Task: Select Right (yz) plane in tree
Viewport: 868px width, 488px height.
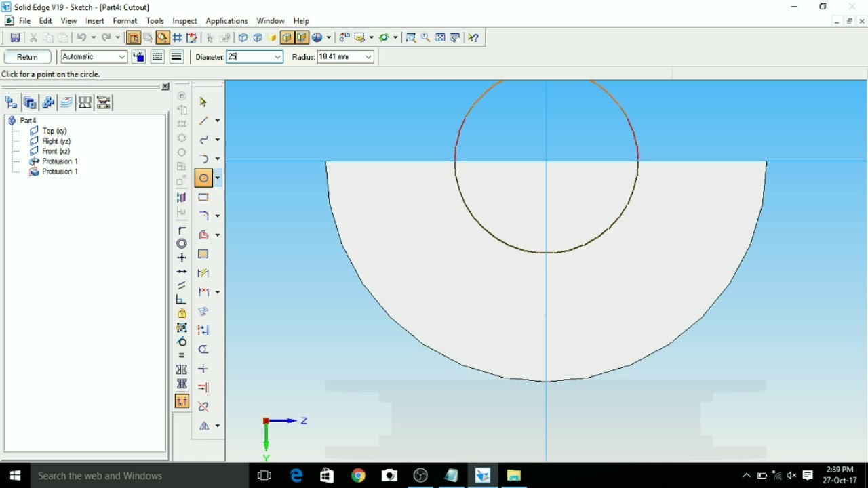Action: coord(56,141)
